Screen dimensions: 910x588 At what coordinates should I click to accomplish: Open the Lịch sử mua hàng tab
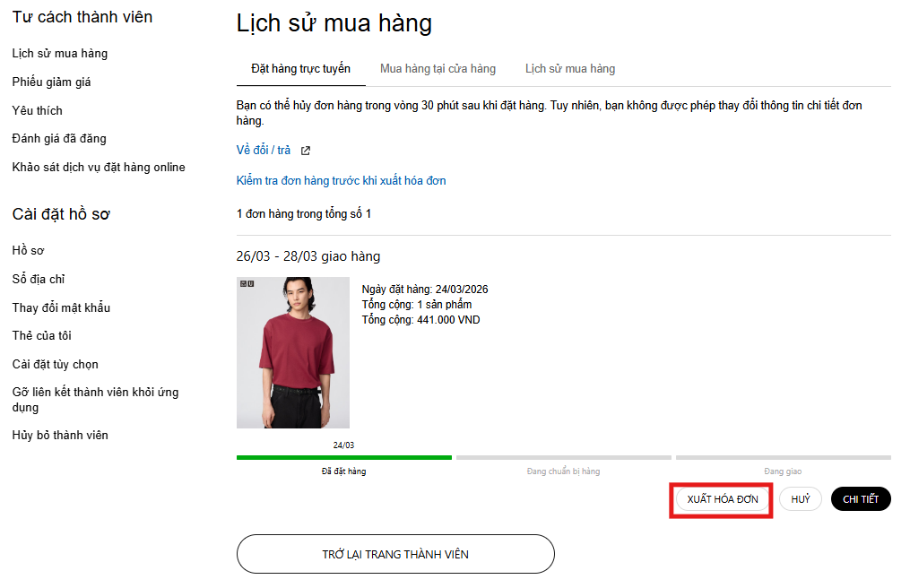[x=570, y=69]
